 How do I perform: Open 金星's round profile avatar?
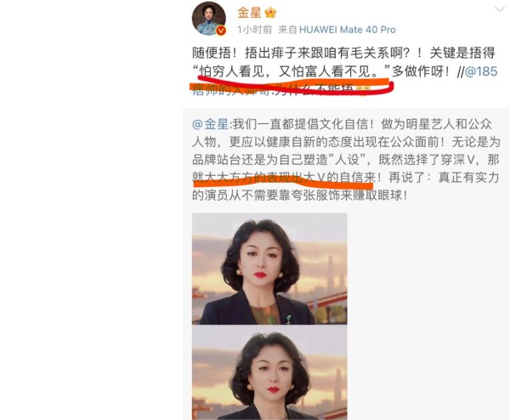(209, 18)
